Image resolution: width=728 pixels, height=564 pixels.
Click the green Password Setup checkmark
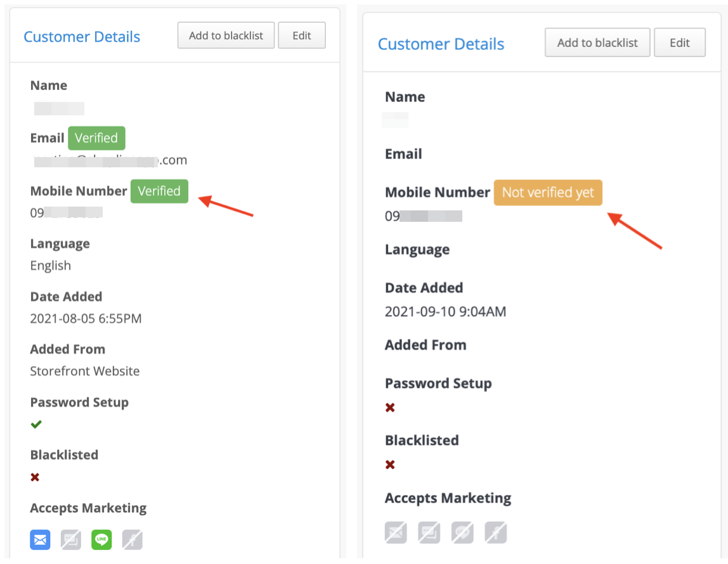coord(36,425)
